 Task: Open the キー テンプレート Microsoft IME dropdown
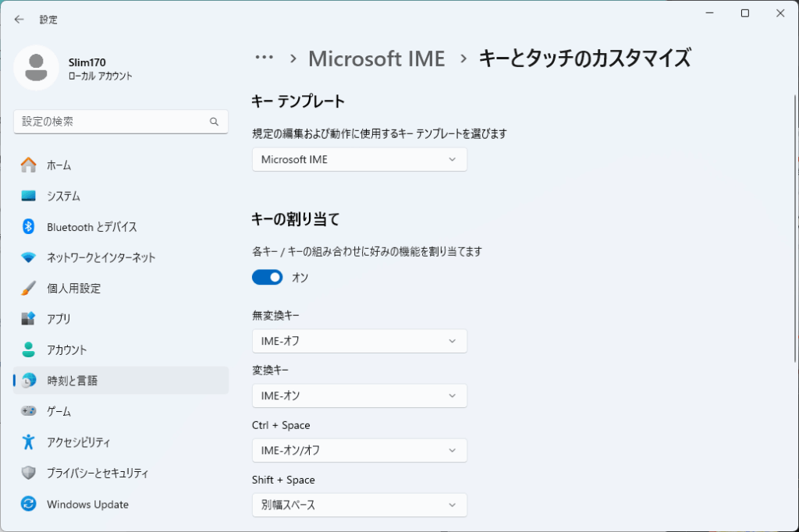click(359, 159)
